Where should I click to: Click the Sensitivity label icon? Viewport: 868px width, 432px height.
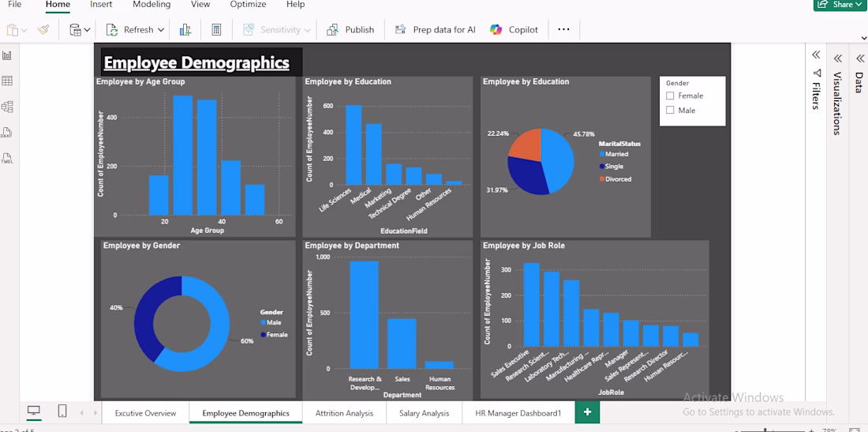pos(249,30)
